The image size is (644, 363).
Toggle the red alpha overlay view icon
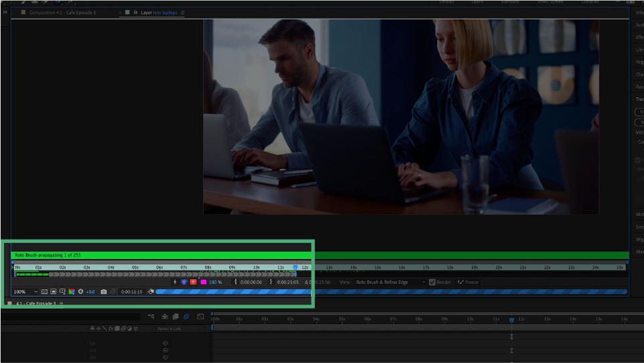click(x=194, y=282)
